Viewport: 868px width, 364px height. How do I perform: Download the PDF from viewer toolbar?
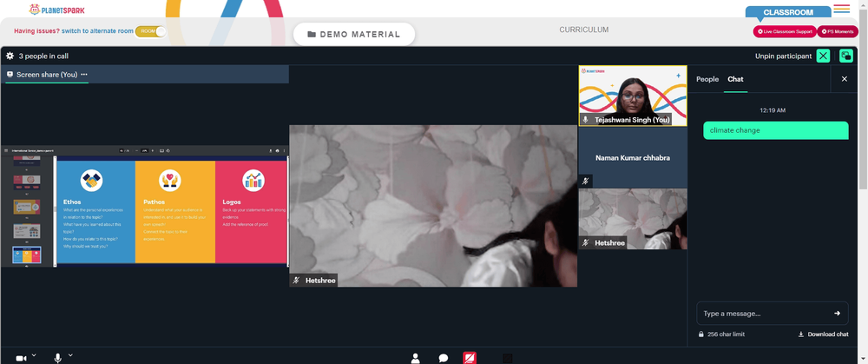coord(270,150)
